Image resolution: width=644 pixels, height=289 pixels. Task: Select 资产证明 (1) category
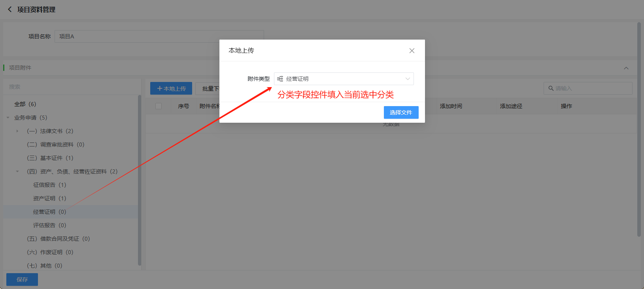pos(49,198)
